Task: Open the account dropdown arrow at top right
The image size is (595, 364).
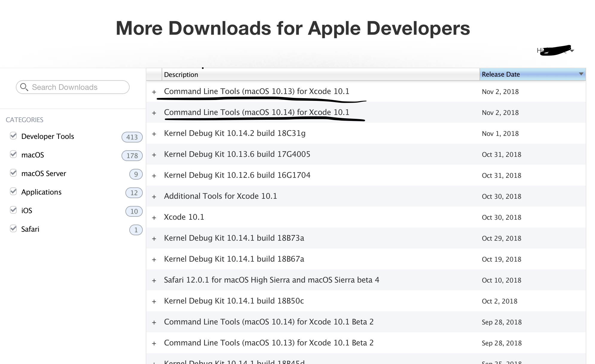Action: [x=572, y=51]
